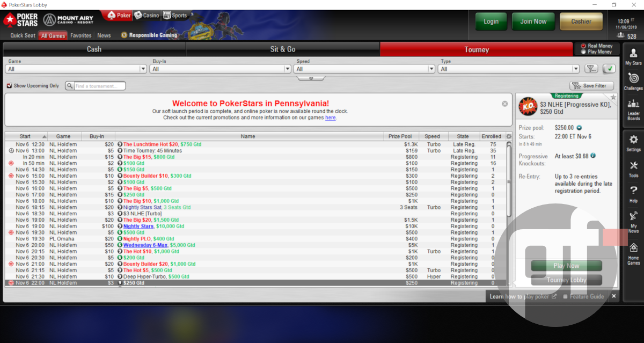Mark the $3 NLHE tournament as favorite
The width and height of the screenshot is (644, 343).
[x=613, y=98]
